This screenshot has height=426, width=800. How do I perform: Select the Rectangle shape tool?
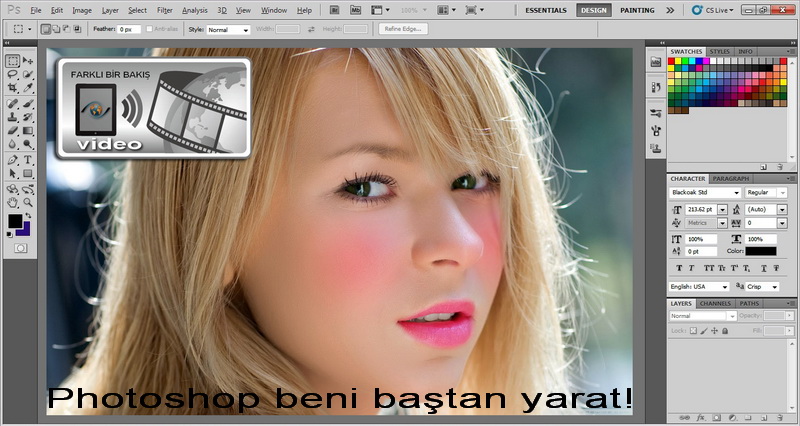coord(28,174)
